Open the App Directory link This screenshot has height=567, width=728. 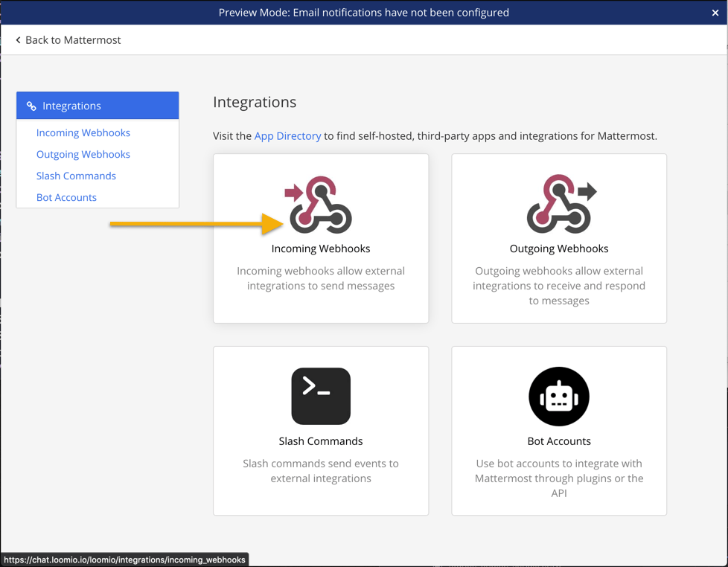point(287,136)
